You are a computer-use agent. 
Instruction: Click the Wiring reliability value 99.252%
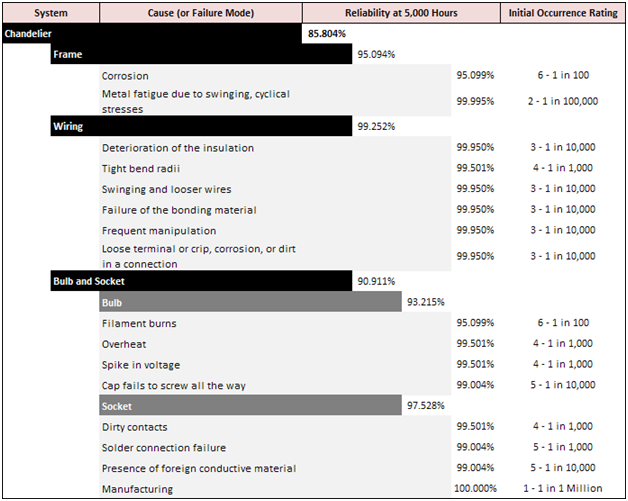point(376,127)
